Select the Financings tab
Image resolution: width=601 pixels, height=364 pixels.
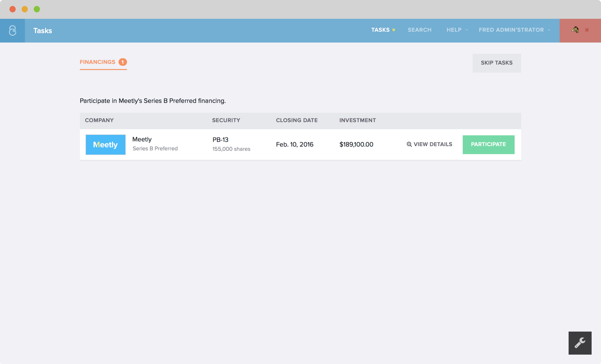97,62
